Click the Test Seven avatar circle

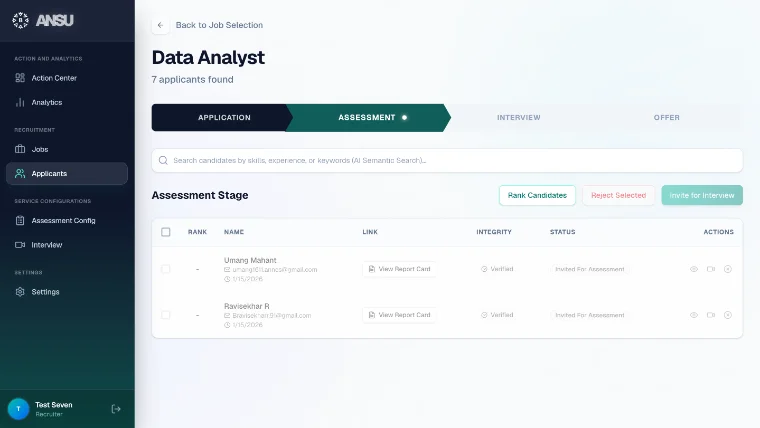point(18,409)
